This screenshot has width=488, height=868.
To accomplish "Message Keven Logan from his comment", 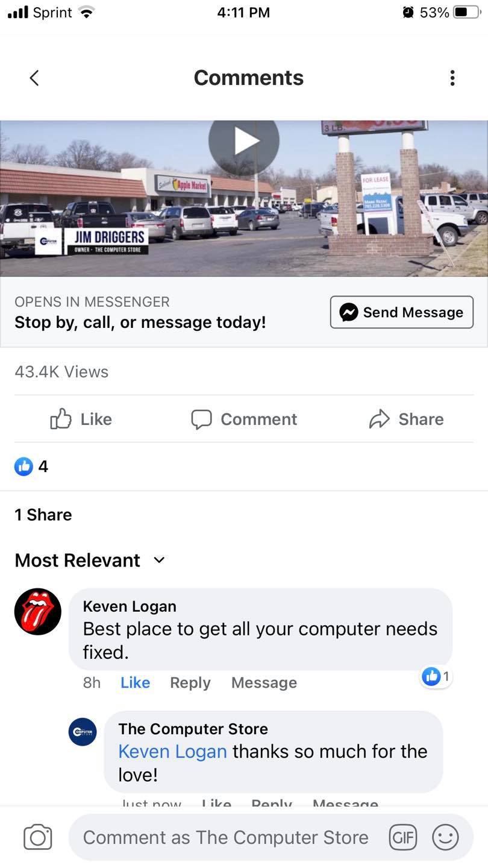I will 264,682.
